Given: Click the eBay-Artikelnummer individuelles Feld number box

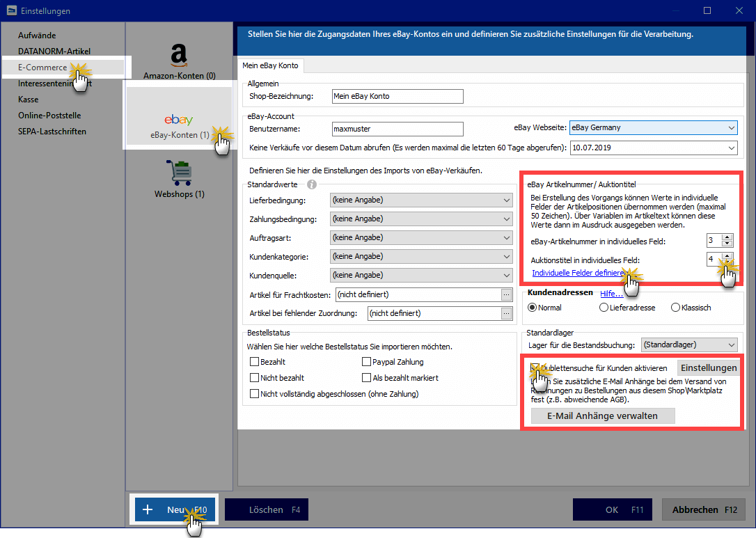Looking at the screenshot, I should point(714,240).
